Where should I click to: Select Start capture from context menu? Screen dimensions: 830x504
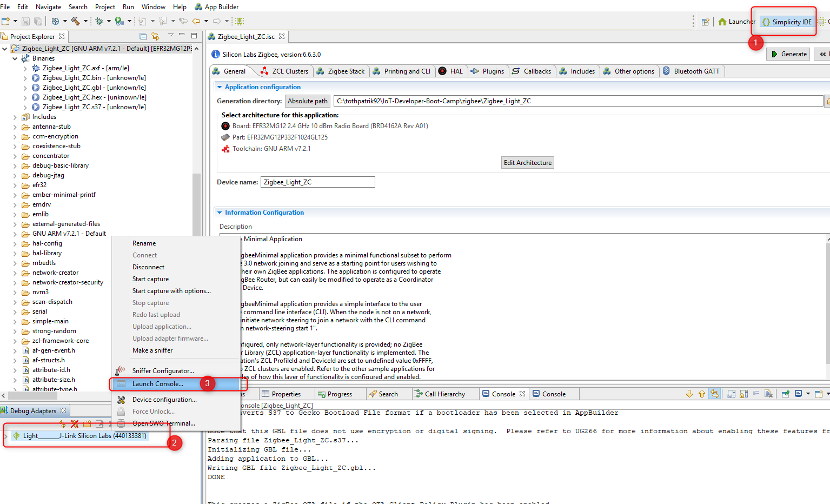pyautogui.click(x=150, y=279)
